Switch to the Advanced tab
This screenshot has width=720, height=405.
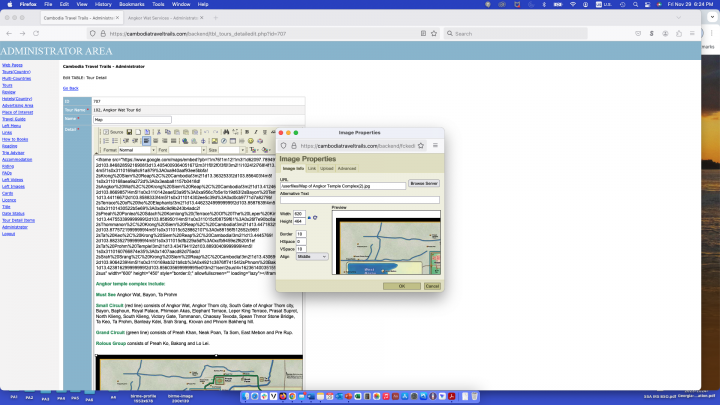pyautogui.click(x=346, y=168)
